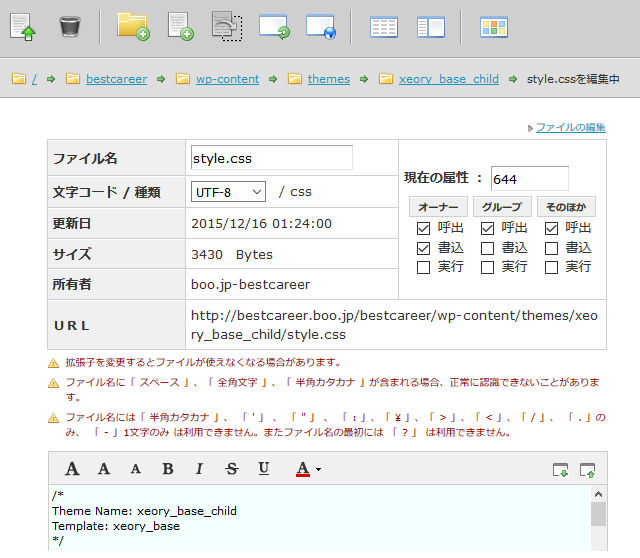Open the themes folder link

[329, 79]
